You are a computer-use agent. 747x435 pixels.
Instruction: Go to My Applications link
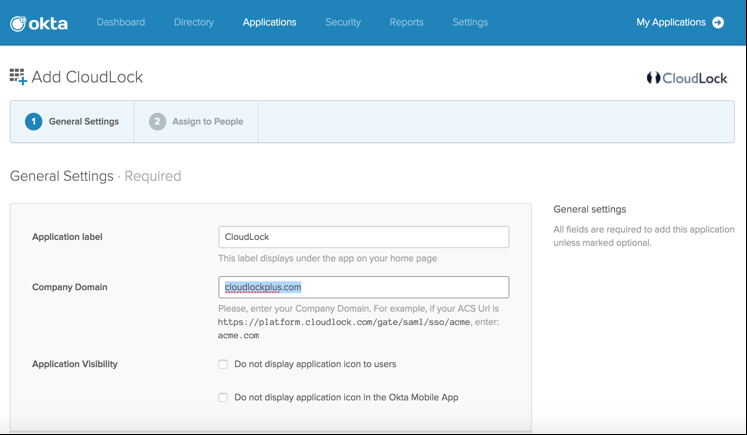(671, 22)
